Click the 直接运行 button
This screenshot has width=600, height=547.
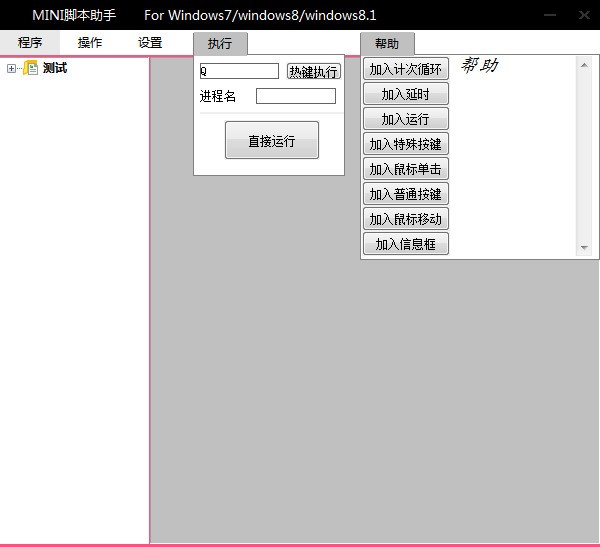[x=272, y=141]
